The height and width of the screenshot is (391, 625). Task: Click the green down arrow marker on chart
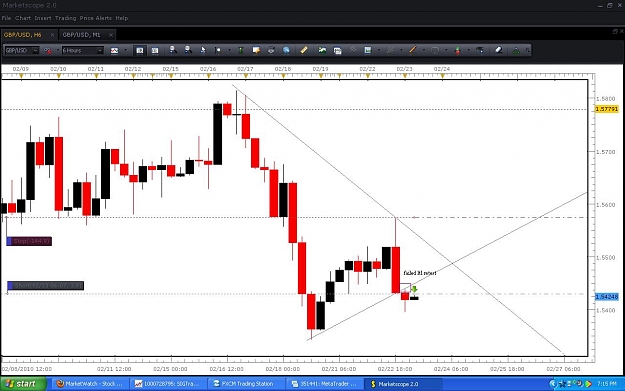pos(415,289)
